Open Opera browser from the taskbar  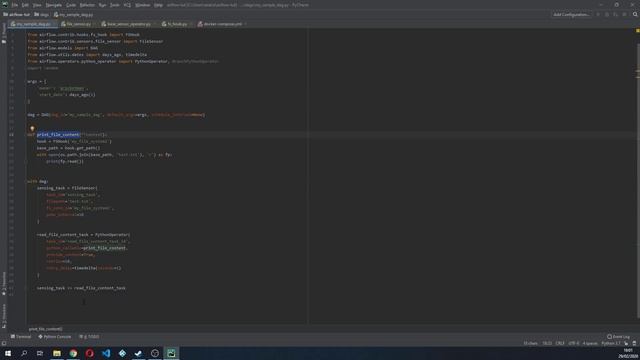89,353
